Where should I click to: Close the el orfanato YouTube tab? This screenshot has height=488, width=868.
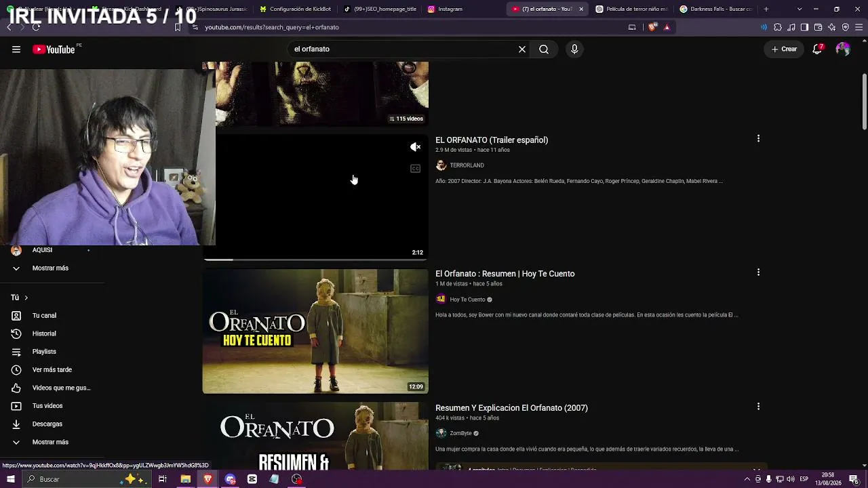click(x=580, y=9)
